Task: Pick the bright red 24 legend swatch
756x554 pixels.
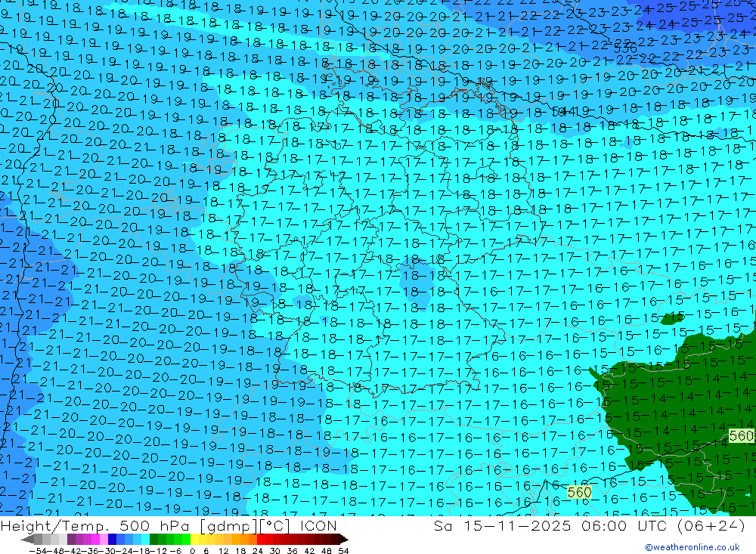Action: point(261,539)
